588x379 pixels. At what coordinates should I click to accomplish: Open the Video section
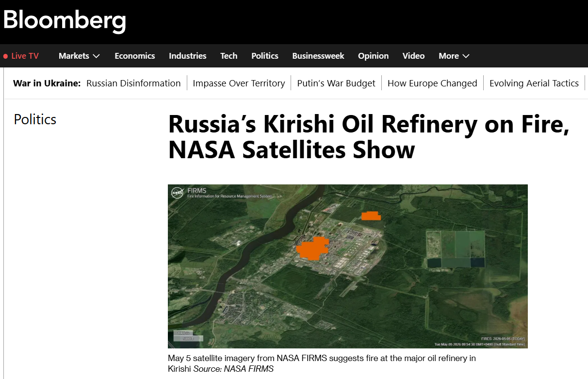click(414, 56)
